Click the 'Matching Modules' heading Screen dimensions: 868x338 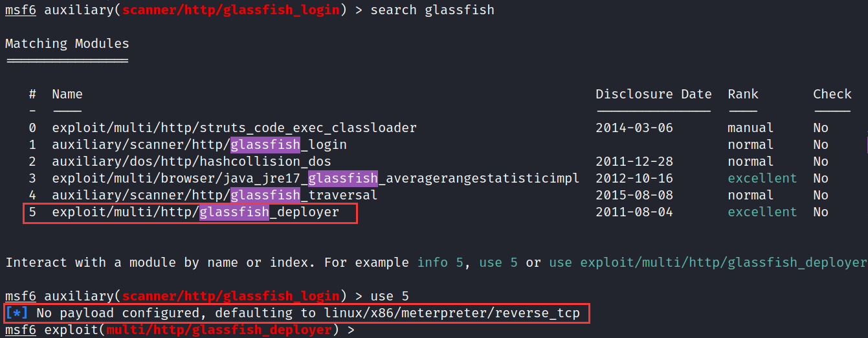tap(67, 44)
